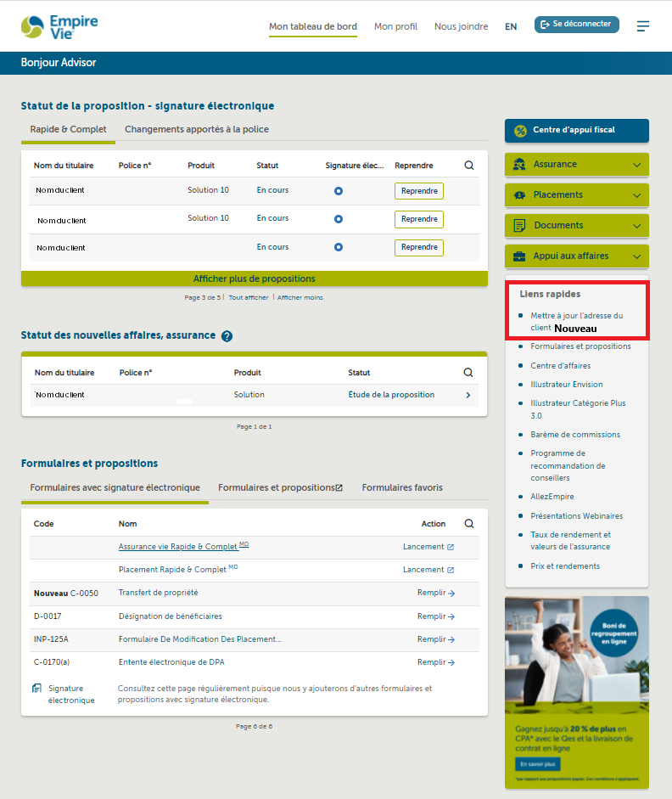Open Barème de commissions quick link

(575, 435)
